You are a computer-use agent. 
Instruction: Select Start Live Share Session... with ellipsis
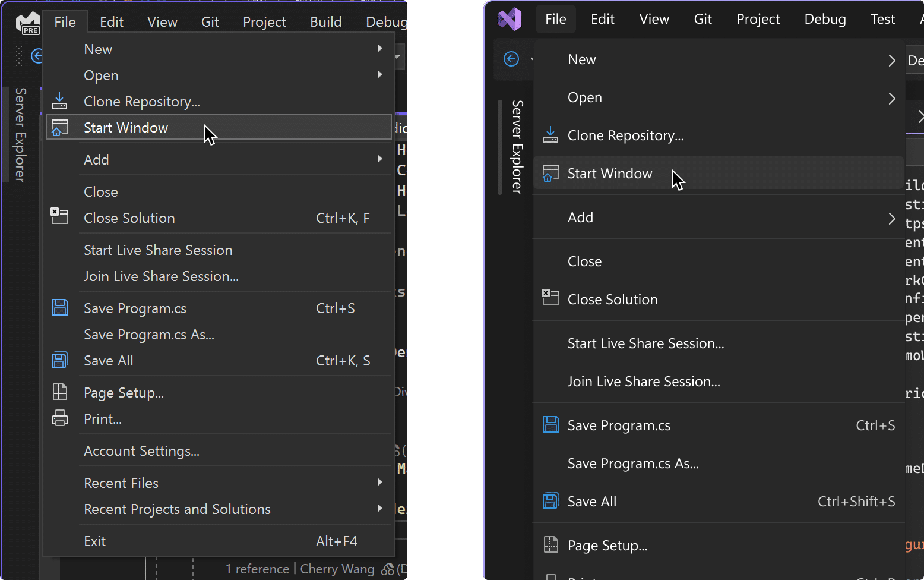click(x=645, y=343)
